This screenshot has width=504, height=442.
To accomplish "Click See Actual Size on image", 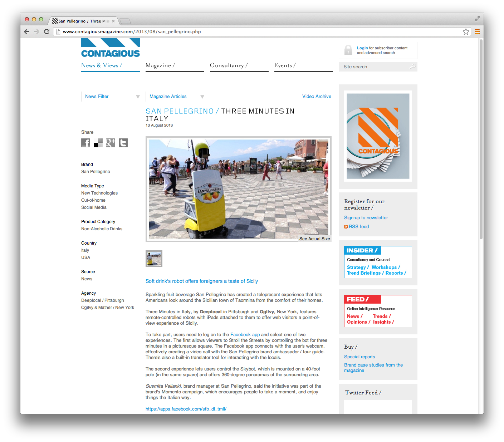I will click(315, 239).
